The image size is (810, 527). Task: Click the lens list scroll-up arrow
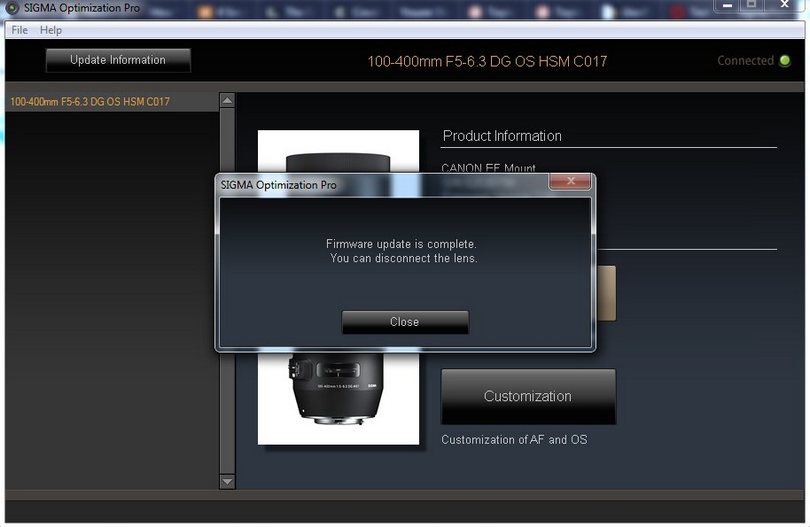[227, 100]
